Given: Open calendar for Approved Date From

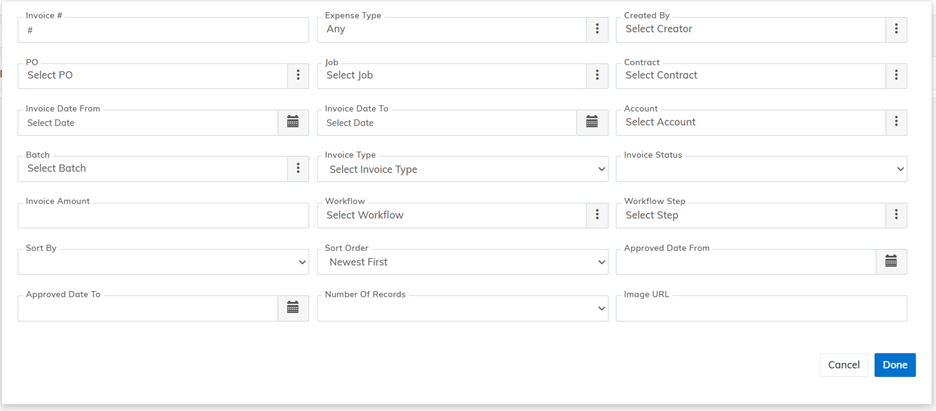Looking at the screenshot, I should tap(891, 262).
